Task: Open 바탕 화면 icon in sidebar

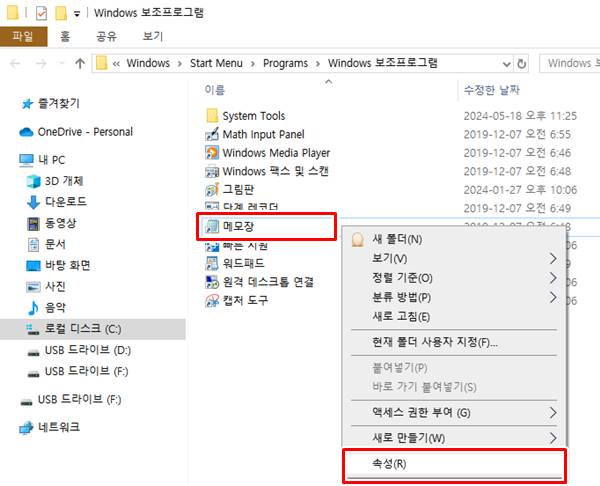Action: click(33, 266)
